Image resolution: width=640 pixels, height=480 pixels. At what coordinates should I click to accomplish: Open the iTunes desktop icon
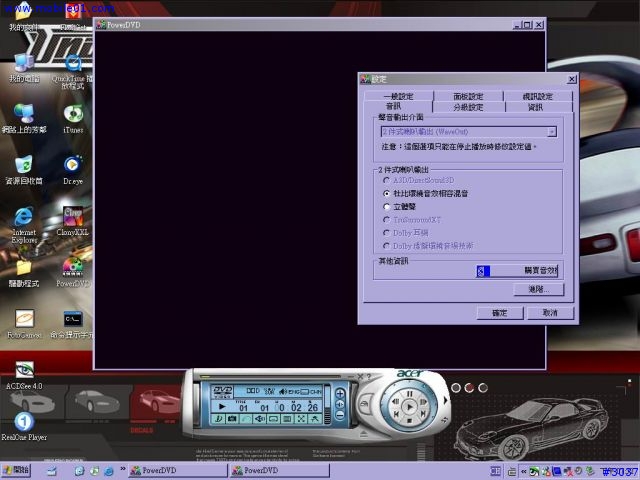[x=73, y=119]
